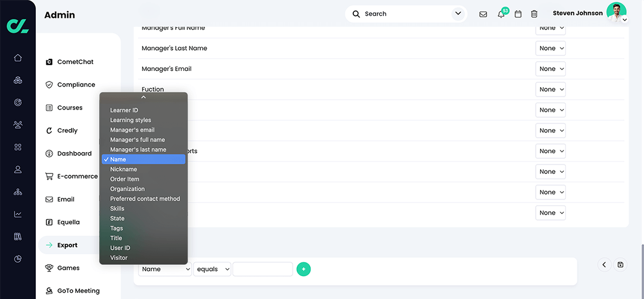Screen dimensions: 644x299
Task: Open Compliance admin section
Action: click(x=70, y=84)
